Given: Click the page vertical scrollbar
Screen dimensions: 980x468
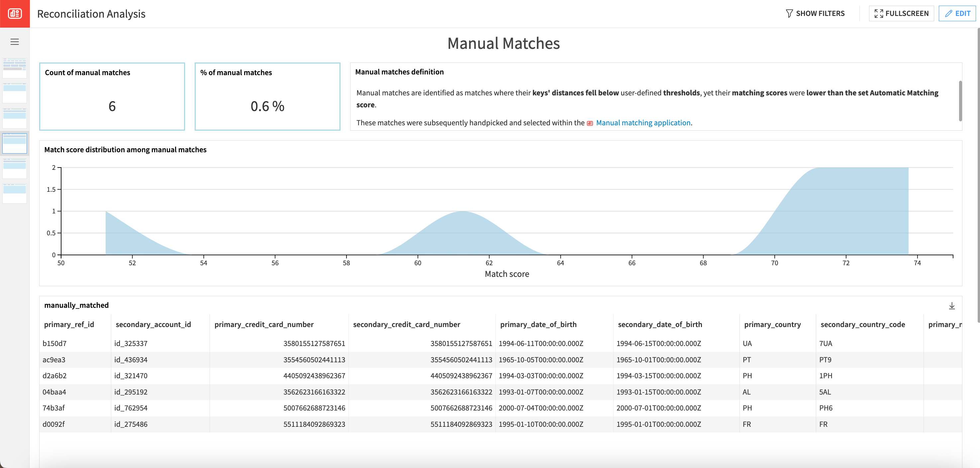Looking at the screenshot, I should pos(978,175).
